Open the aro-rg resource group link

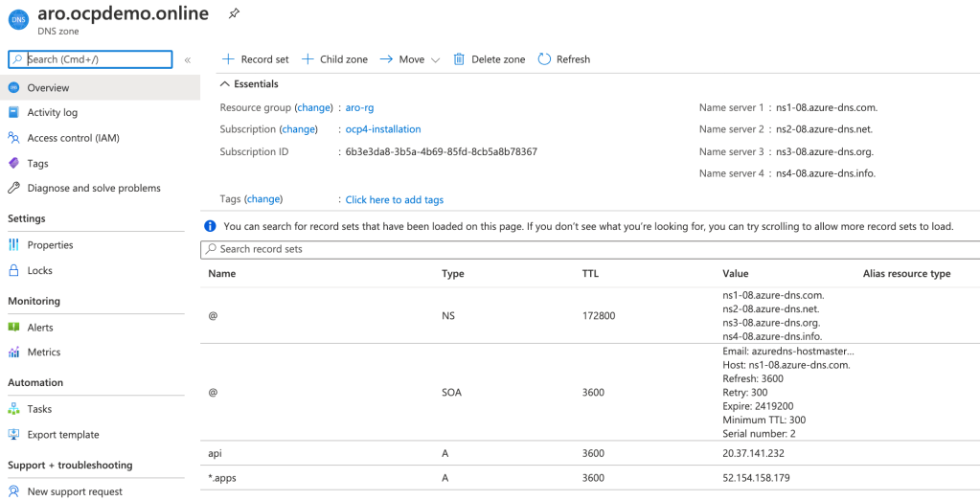click(359, 107)
